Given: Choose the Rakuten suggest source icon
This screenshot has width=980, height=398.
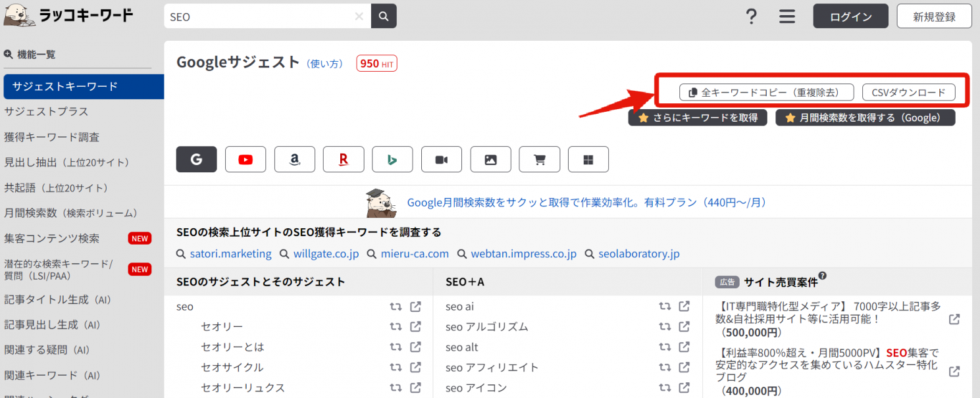Looking at the screenshot, I should (343, 159).
